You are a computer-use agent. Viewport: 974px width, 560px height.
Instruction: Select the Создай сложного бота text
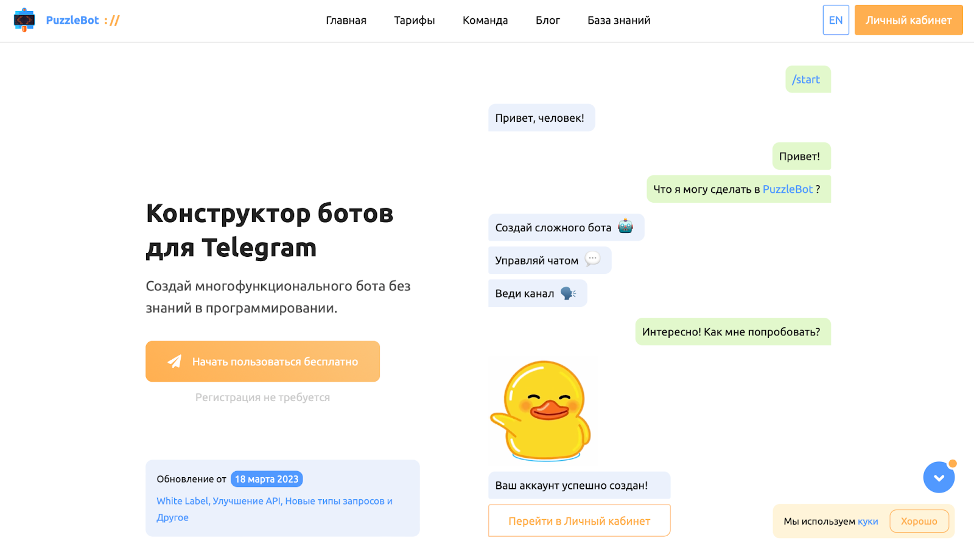tap(553, 228)
